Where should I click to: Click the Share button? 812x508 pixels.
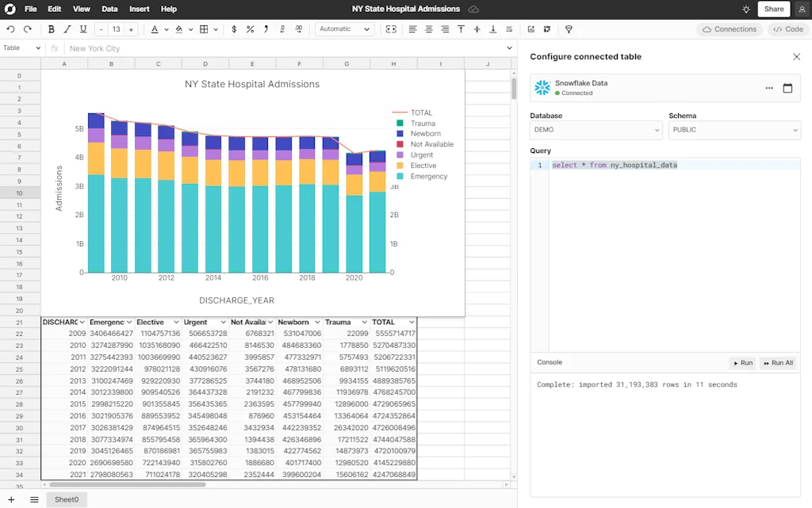click(773, 10)
